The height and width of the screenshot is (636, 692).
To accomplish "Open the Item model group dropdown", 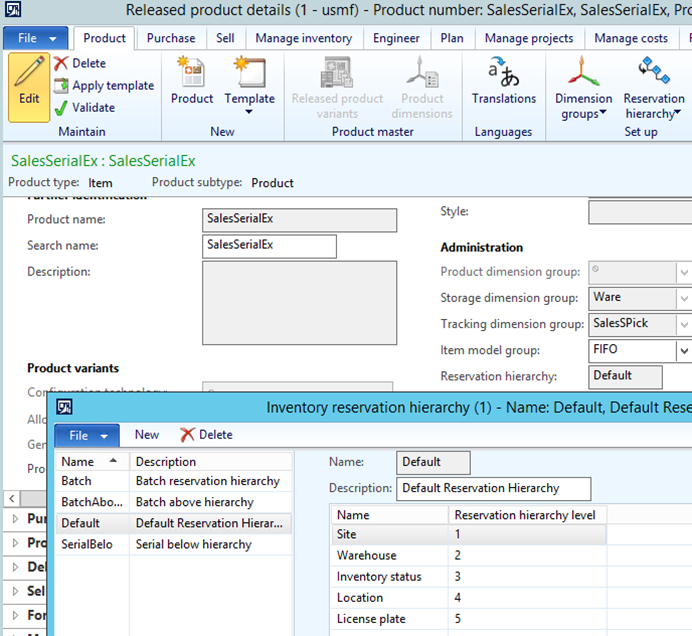I will pyautogui.click(x=684, y=351).
